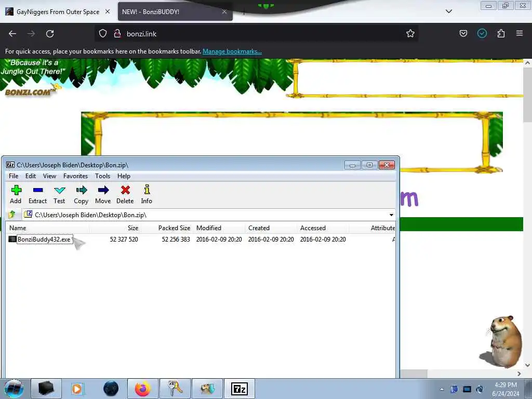532x399 pixels.
Task: Click the scroll right arrow of the page
Action: click(x=519, y=374)
